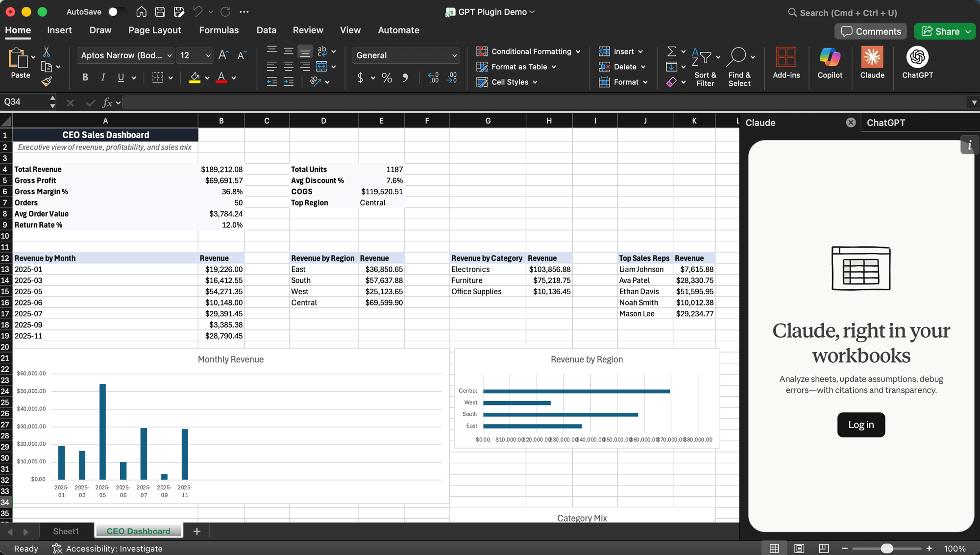Open Find & Select

739,67
